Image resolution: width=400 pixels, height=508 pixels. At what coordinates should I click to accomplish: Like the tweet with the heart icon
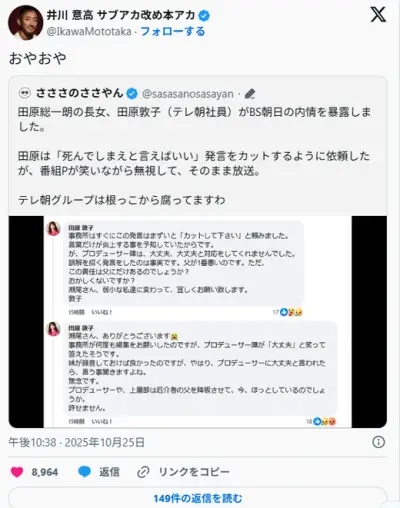17,472
